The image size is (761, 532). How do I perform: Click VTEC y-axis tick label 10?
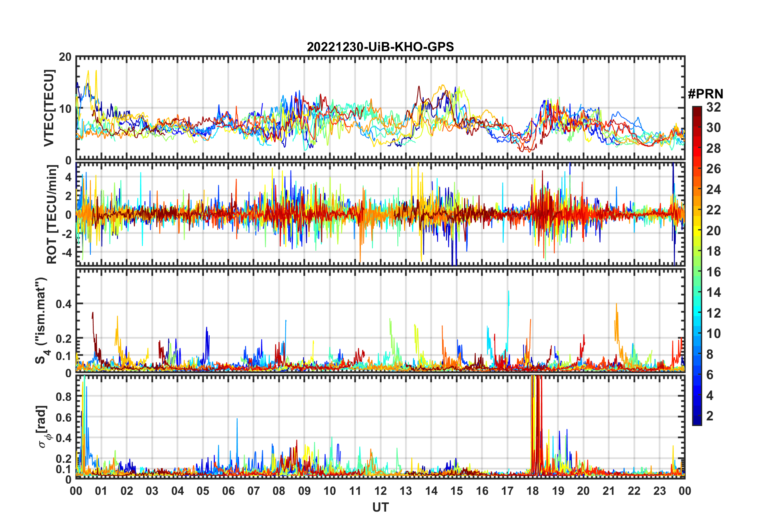click(x=65, y=108)
